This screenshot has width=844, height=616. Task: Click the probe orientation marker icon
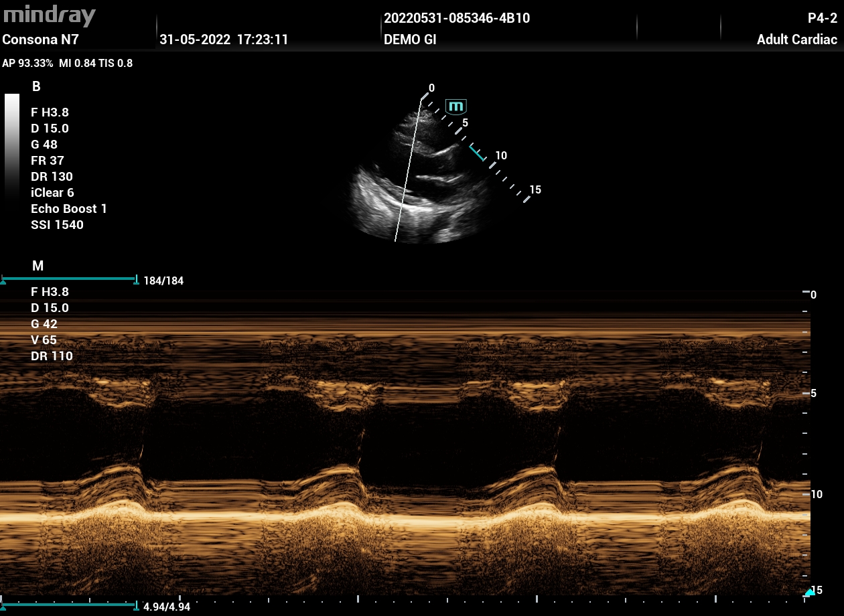coord(456,106)
